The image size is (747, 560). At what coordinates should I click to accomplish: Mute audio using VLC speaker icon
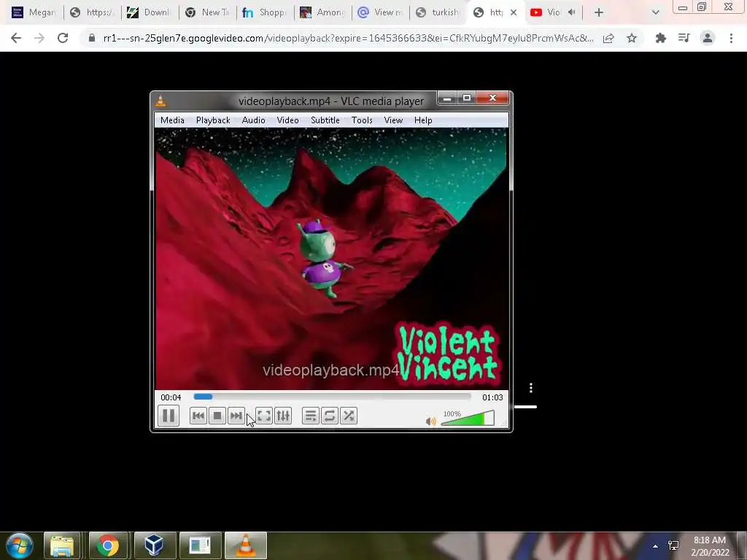[430, 421]
